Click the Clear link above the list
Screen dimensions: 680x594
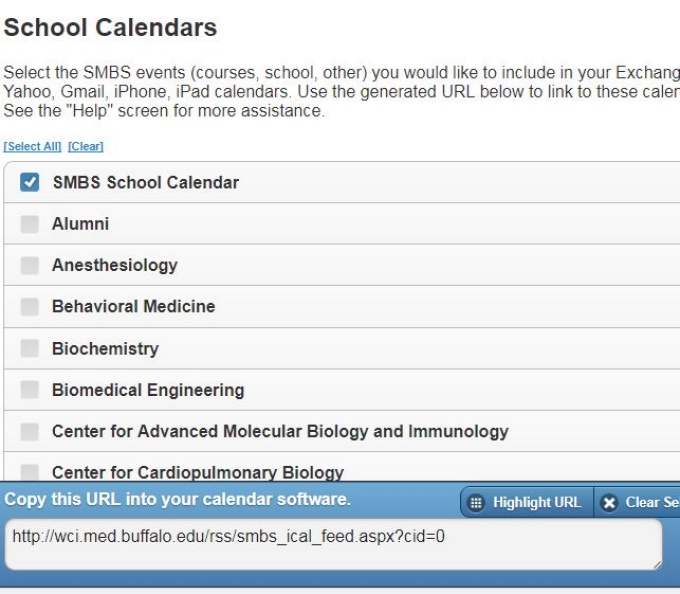point(86,147)
